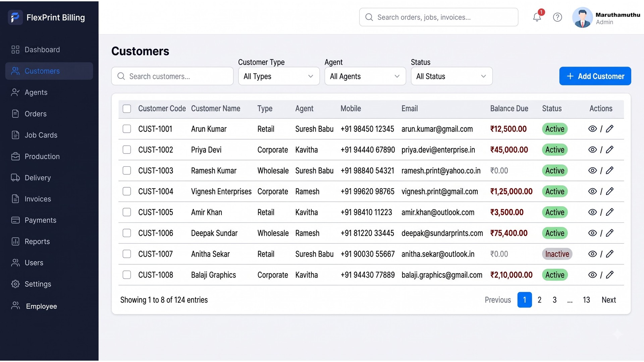Go to Next page

tap(608, 300)
